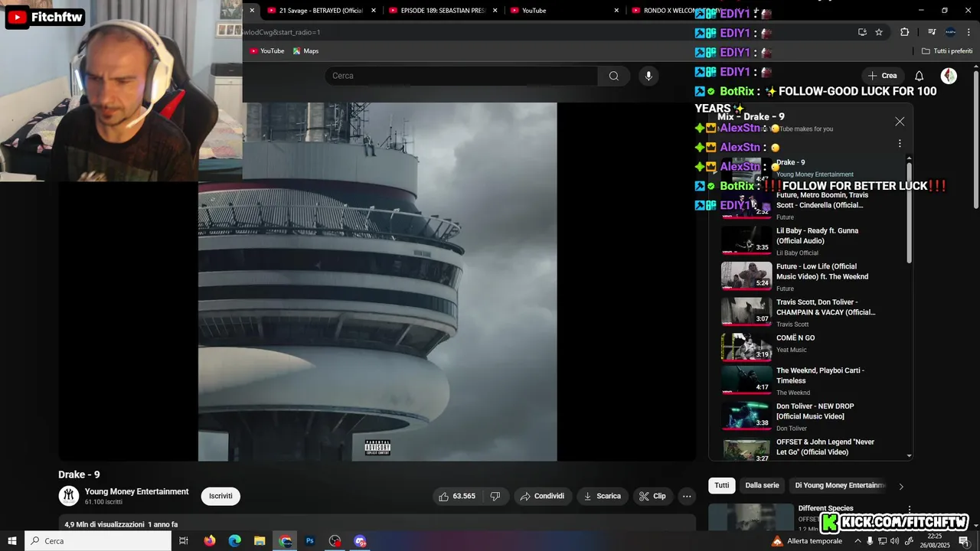Screen dimensions: 980x551
Task: Click the Drake Views album video
Action: (377, 282)
